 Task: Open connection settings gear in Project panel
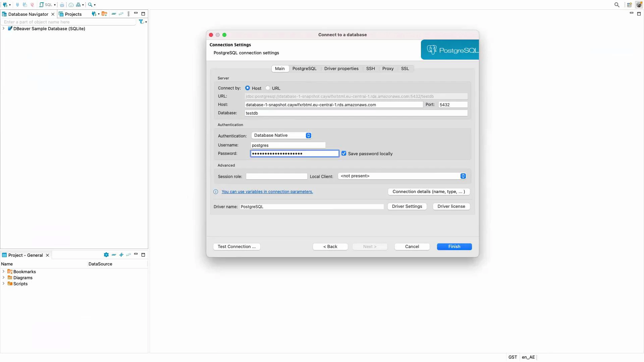[106, 255]
